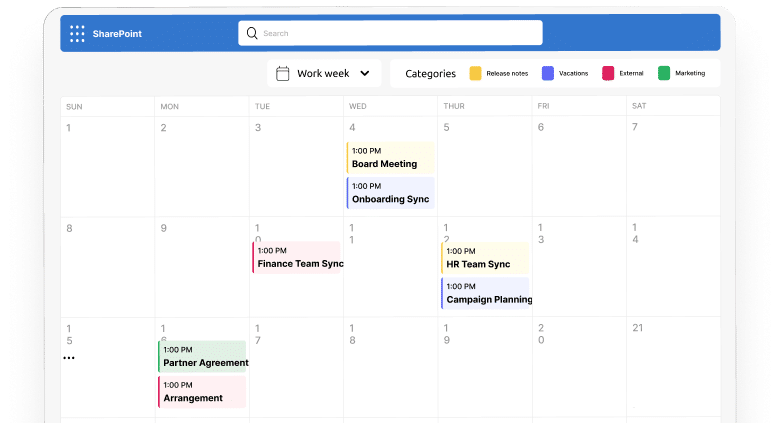This screenshot has height=423, width=778.
Task: Select the day 21 calendar cell
Action: 672,365
